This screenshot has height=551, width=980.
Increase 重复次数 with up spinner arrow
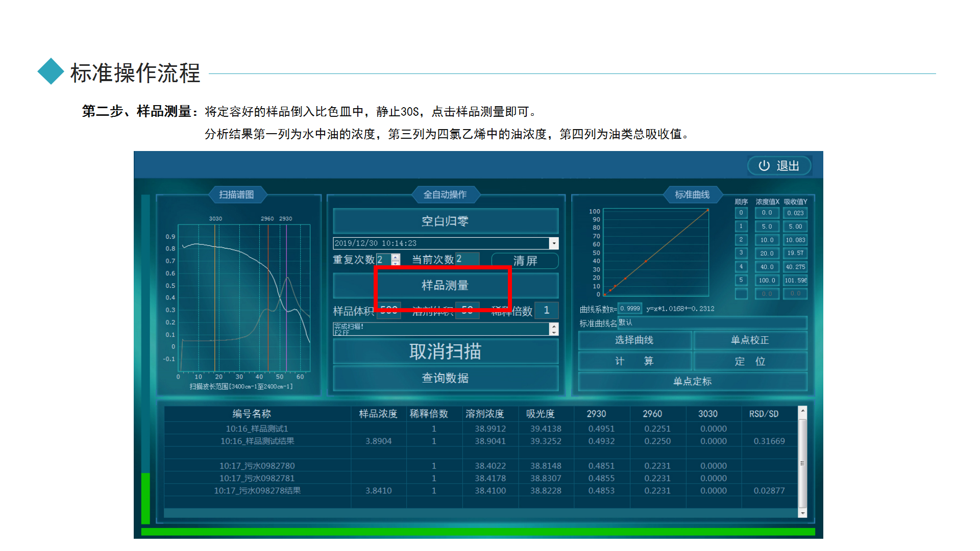(396, 257)
